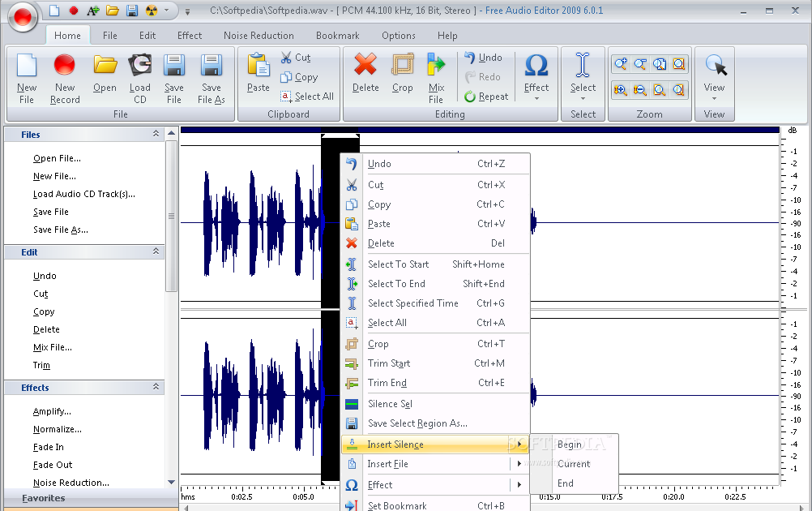Select Begin in Insert Silence submenu

[569, 444]
